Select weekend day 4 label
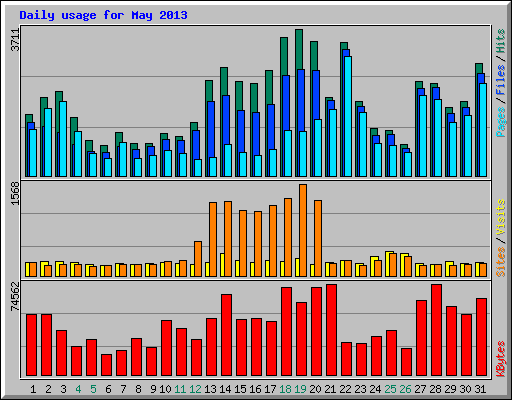This screenshot has width=512, height=400. (x=78, y=389)
